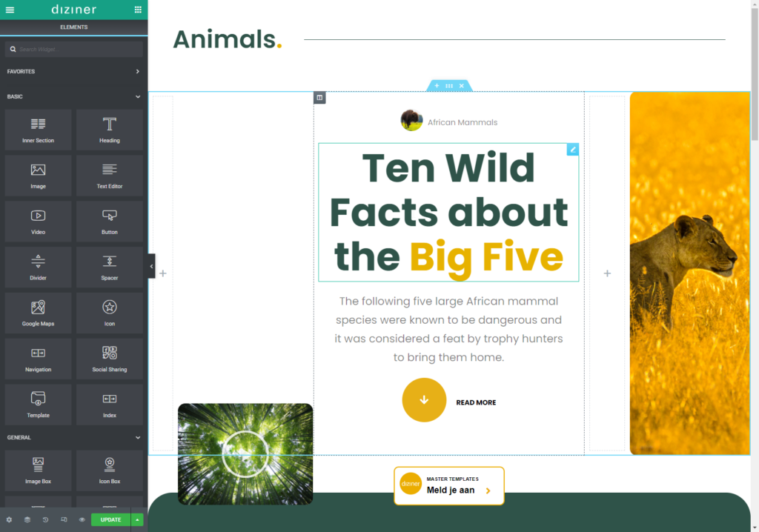The width and height of the screenshot is (759, 532).
Task: Choose the Text Editor widget
Action: (x=110, y=176)
